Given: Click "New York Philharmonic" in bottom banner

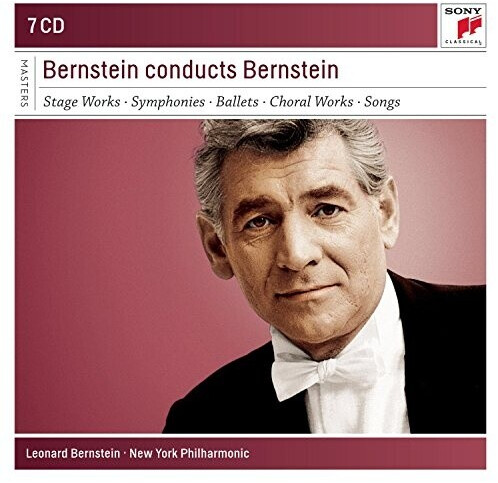Looking at the screenshot, I should click(x=189, y=453).
